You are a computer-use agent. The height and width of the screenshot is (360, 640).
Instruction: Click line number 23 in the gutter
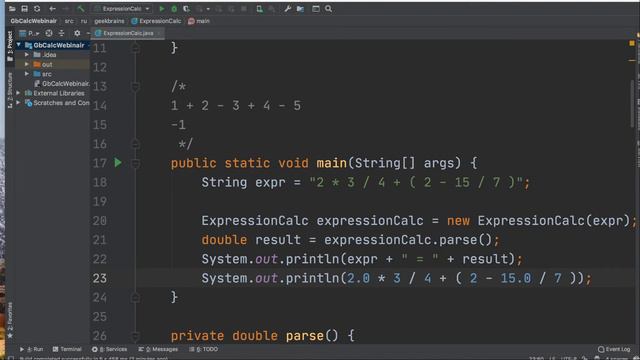(100, 278)
